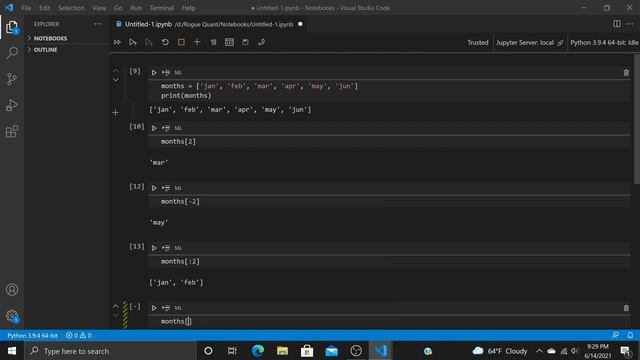The width and height of the screenshot is (640, 360).
Task: Open status bar notifications bell
Action: pos(630,336)
